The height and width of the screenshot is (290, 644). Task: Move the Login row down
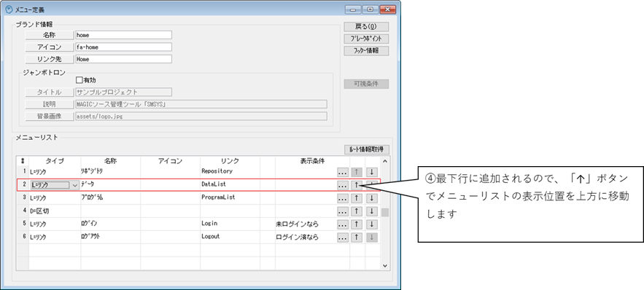(371, 224)
